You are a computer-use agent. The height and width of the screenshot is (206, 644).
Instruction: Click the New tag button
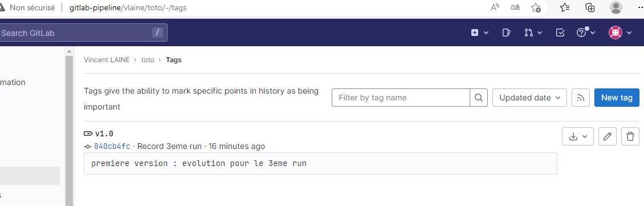pyautogui.click(x=617, y=98)
